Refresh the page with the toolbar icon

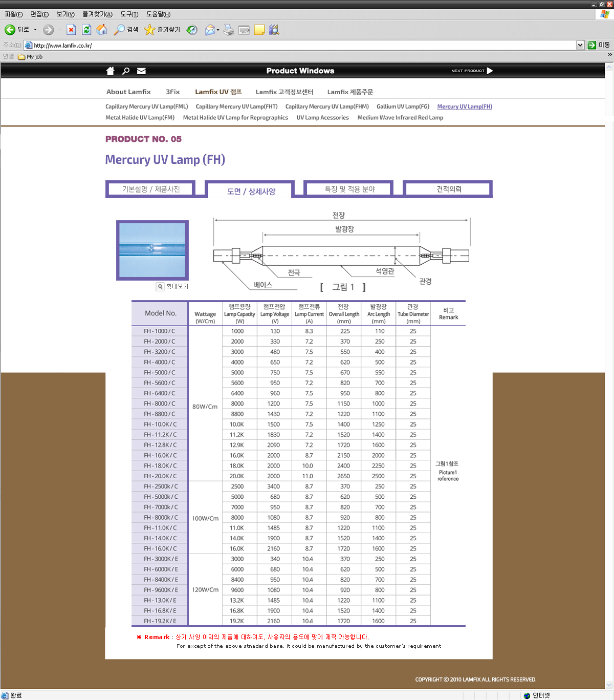(86, 30)
